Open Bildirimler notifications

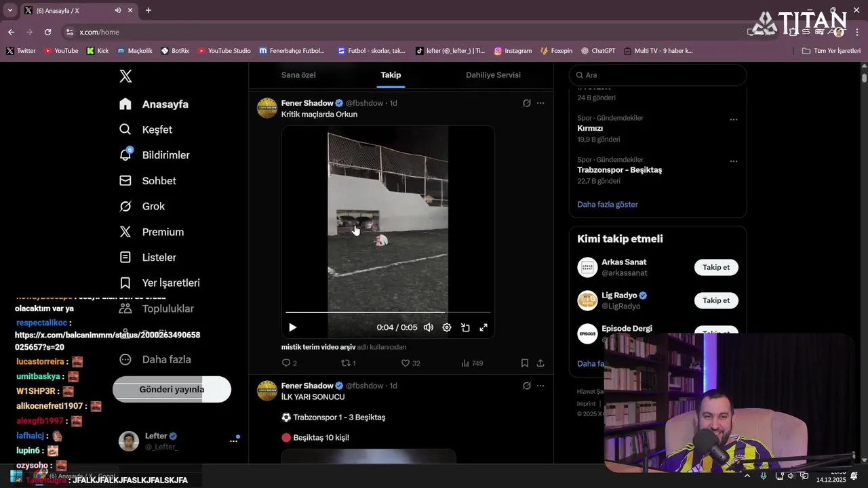(155, 155)
